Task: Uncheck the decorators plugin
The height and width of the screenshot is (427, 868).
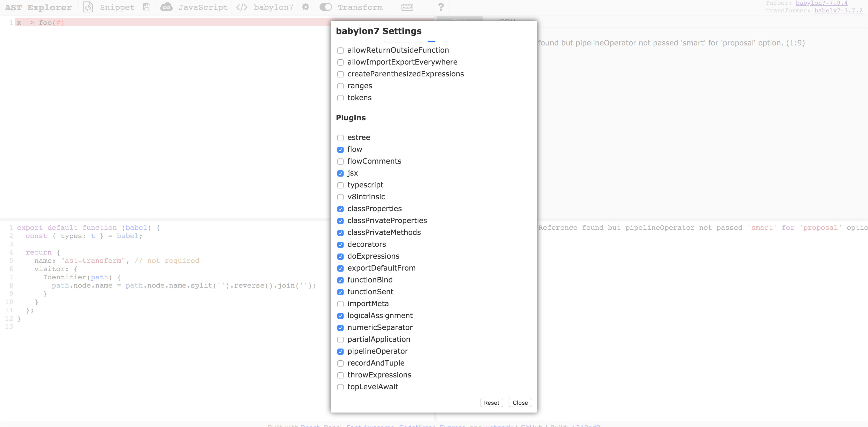Action: coord(340,244)
